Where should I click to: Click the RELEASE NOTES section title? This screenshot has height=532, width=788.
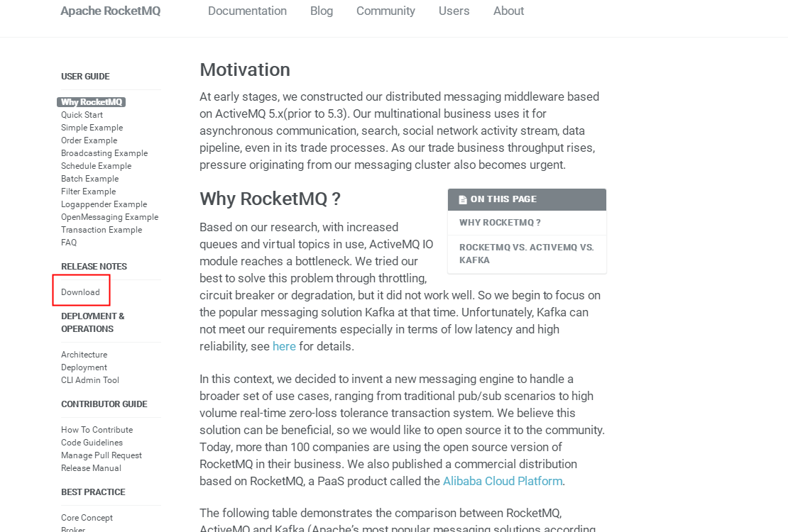point(94,267)
